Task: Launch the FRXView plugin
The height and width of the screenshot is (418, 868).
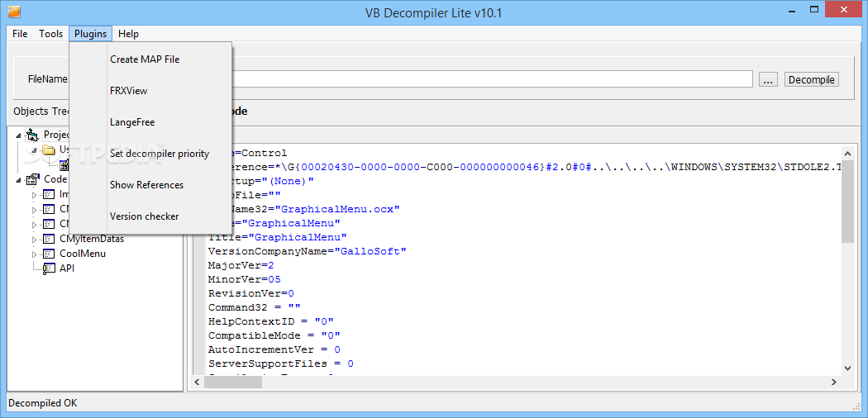Action: 150,91
